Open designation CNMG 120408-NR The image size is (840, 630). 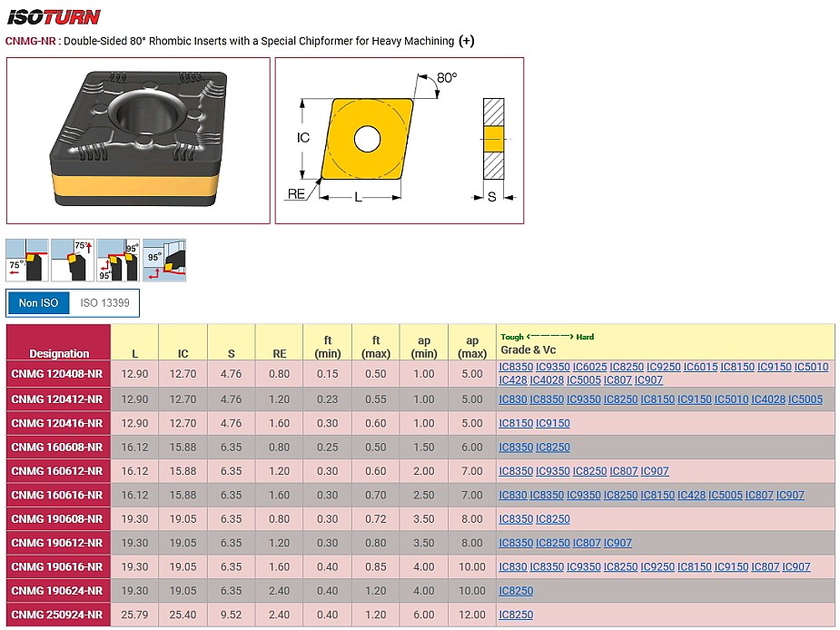(x=57, y=374)
